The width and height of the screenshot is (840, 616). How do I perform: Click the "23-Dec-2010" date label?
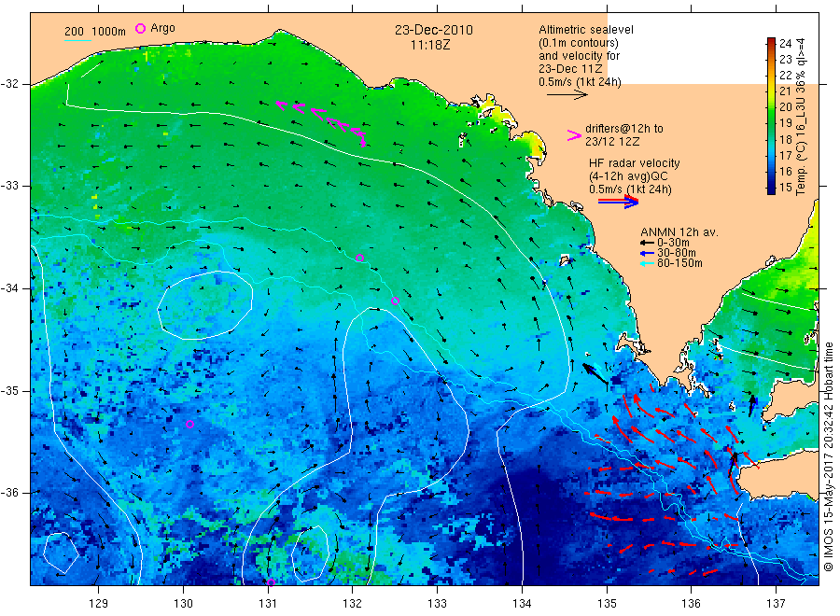click(x=434, y=30)
